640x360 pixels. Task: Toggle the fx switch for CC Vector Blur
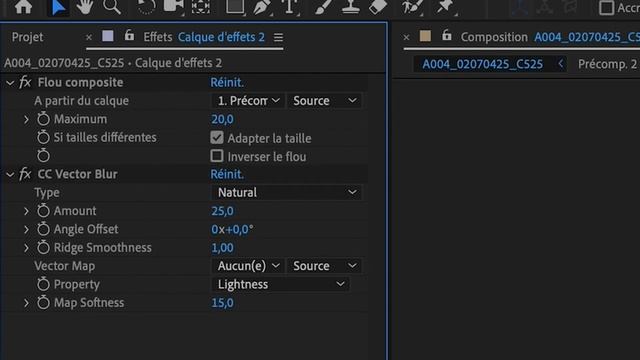(x=25, y=174)
